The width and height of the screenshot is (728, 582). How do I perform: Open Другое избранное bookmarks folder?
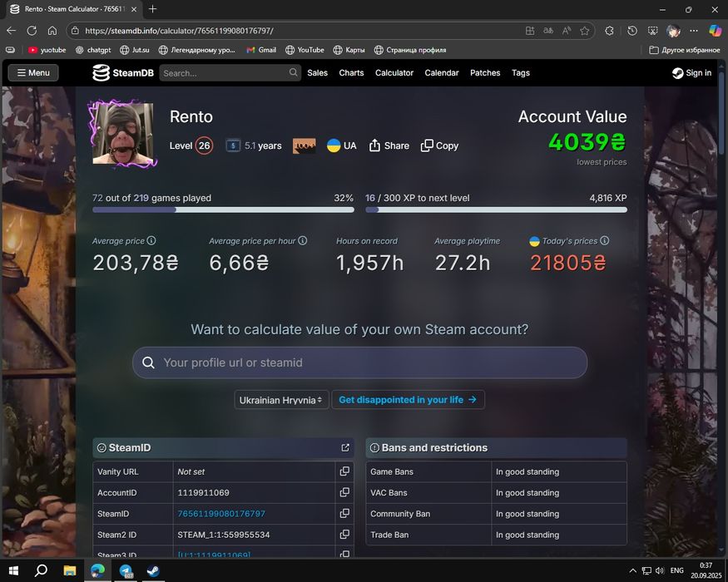pos(685,50)
